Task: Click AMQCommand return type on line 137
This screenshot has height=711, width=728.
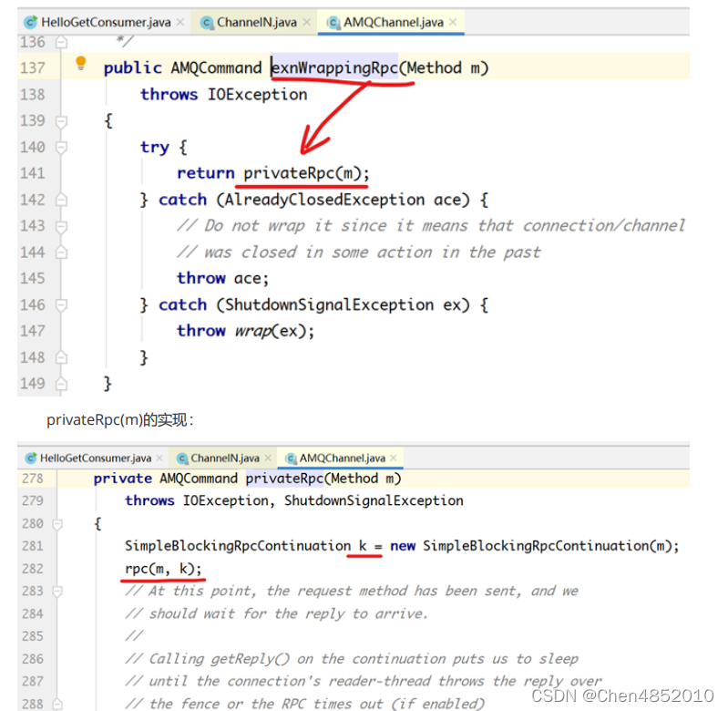Action: (216, 67)
